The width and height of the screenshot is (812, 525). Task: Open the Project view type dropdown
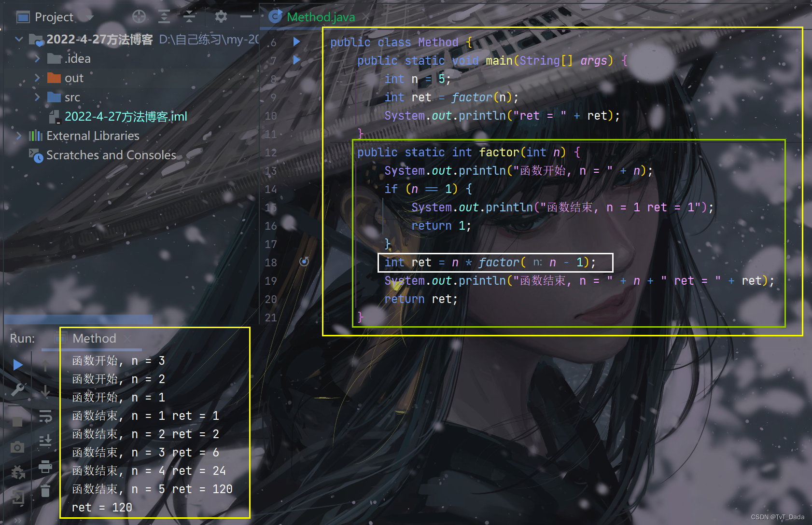tap(89, 17)
